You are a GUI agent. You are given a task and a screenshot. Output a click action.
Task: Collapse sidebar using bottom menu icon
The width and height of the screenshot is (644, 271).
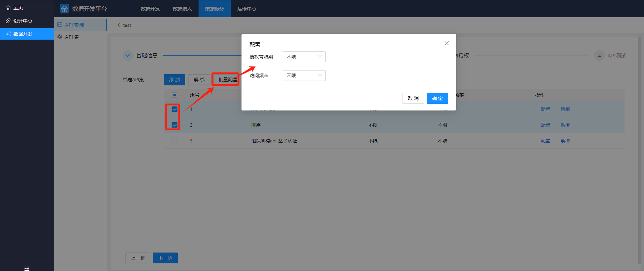(x=27, y=268)
